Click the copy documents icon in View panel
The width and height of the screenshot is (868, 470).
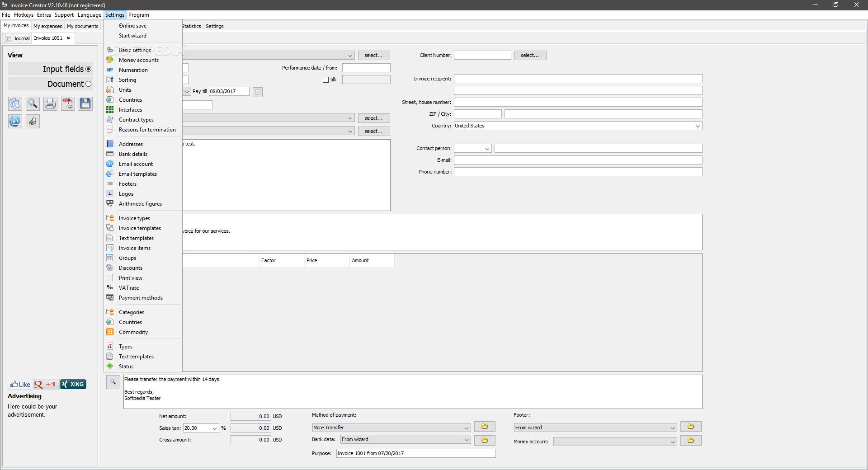click(x=15, y=103)
